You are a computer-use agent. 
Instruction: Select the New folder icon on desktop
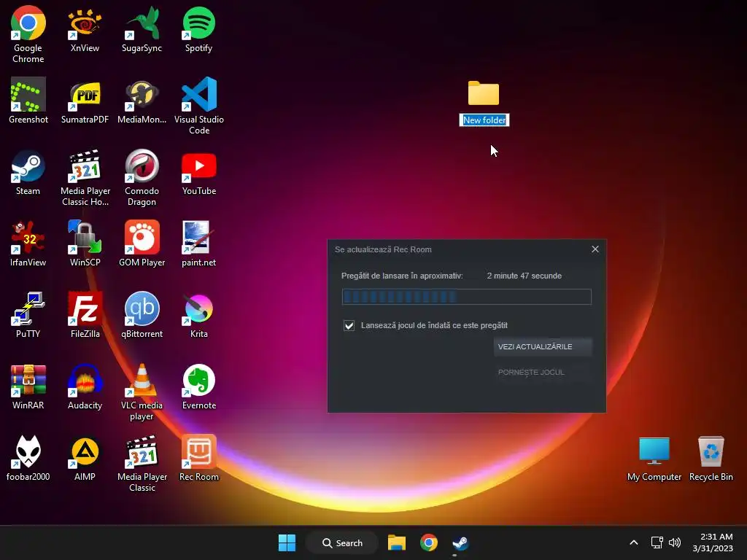[484, 93]
